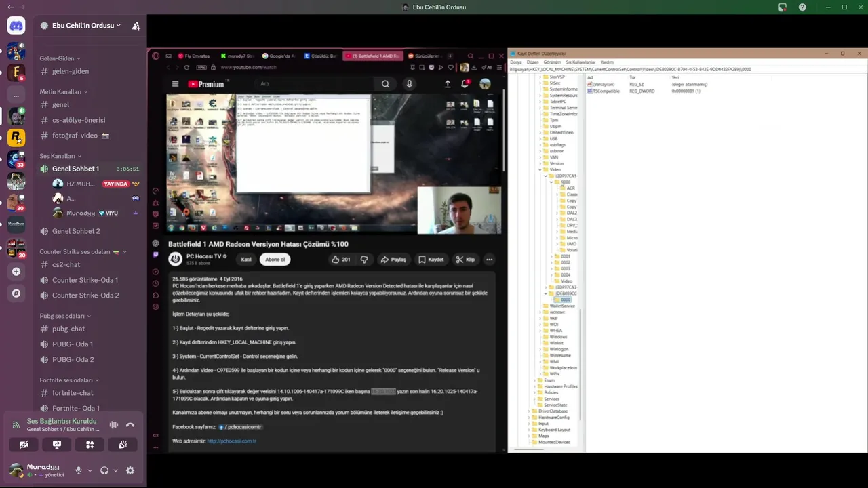The image size is (868, 488).
Task: Switch to the Sürücülerim browser tab
Action: [426, 56]
